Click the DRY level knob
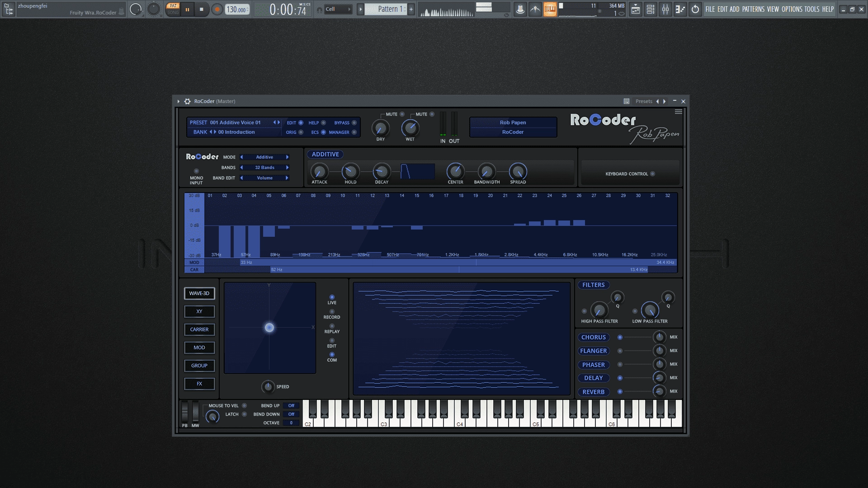This screenshot has height=488, width=868. [380, 128]
